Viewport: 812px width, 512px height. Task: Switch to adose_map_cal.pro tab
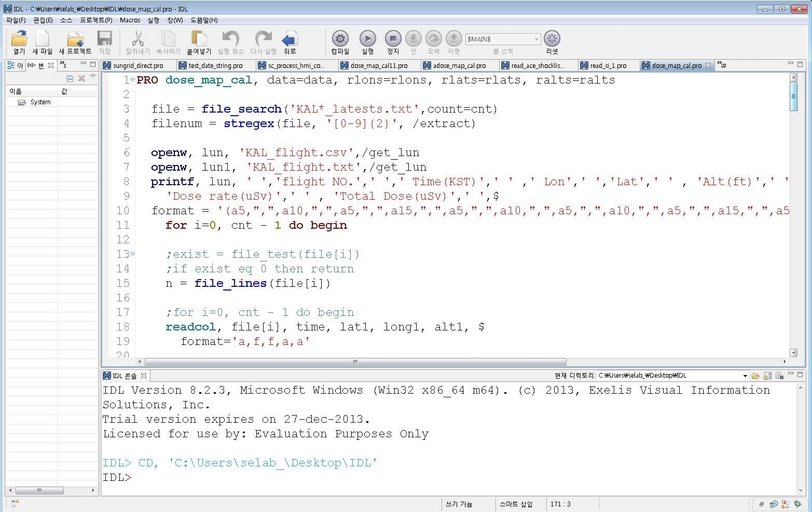click(x=460, y=66)
